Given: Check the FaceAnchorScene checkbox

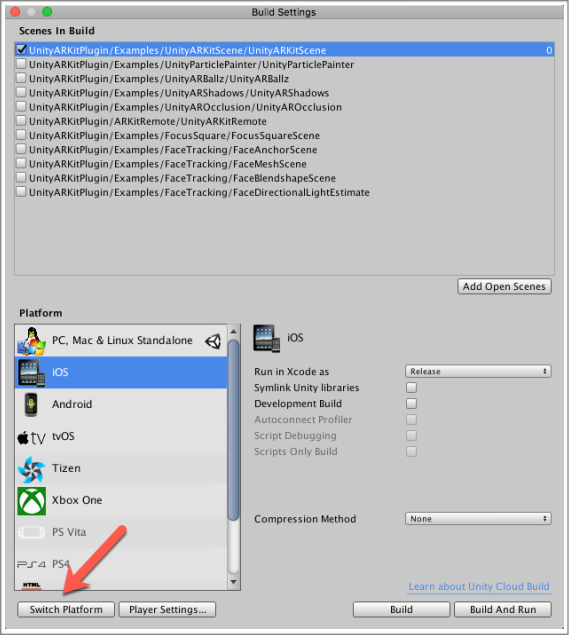Looking at the screenshot, I should coord(21,149).
